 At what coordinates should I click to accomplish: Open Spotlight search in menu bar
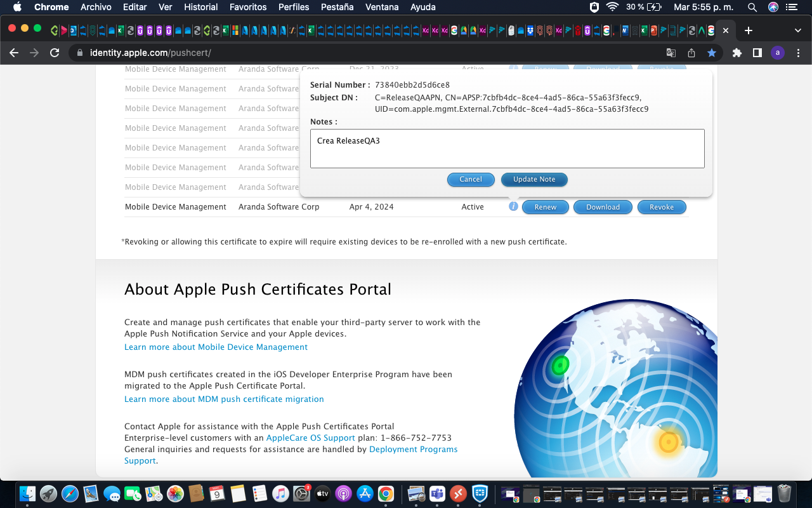(x=752, y=7)
